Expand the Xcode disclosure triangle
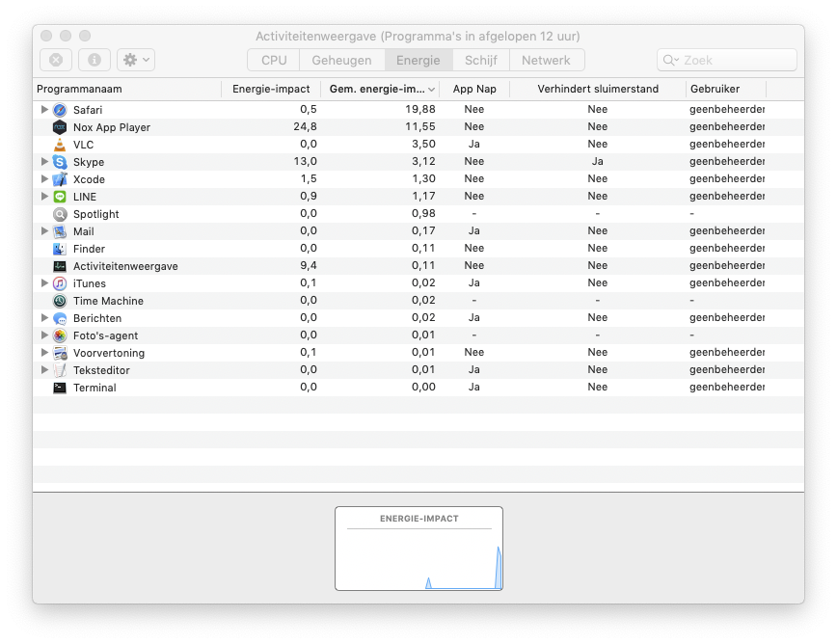 pos(44,178)
